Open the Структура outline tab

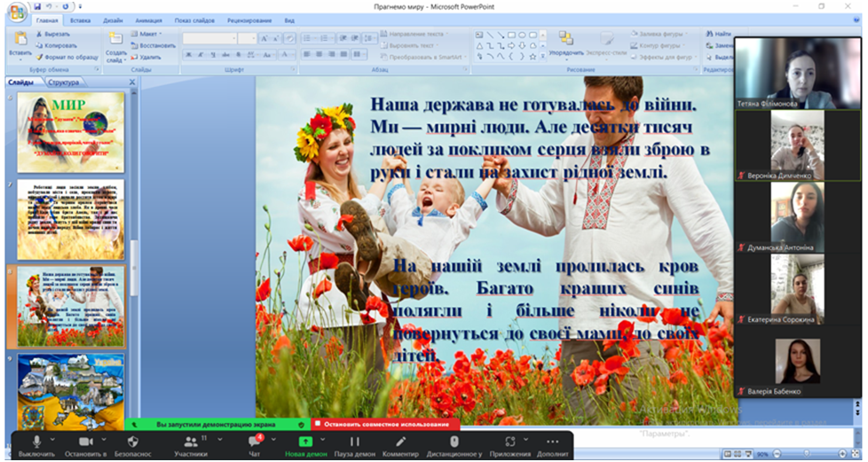click(x=64, y=82)
